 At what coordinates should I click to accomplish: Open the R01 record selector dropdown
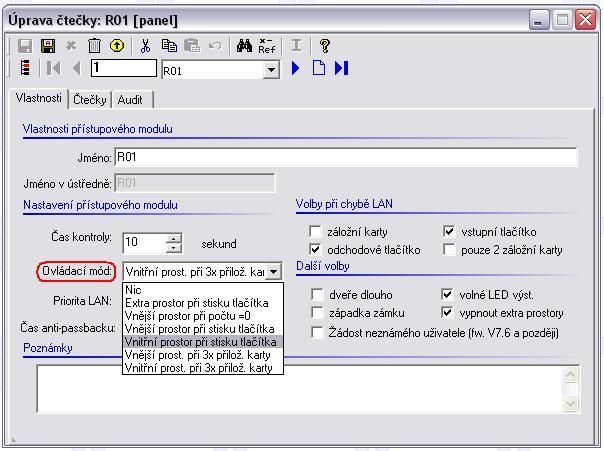[x=271, y=69]
